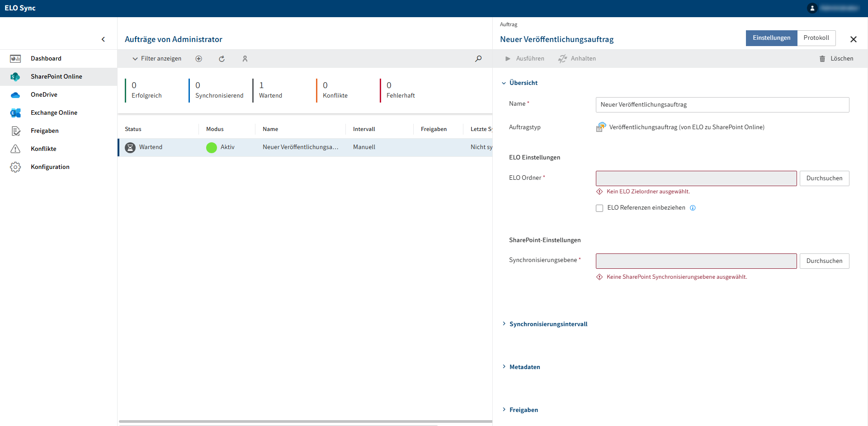
Task: Sort by Name column header
Action: pyautogui.click(x=270, y=129)
